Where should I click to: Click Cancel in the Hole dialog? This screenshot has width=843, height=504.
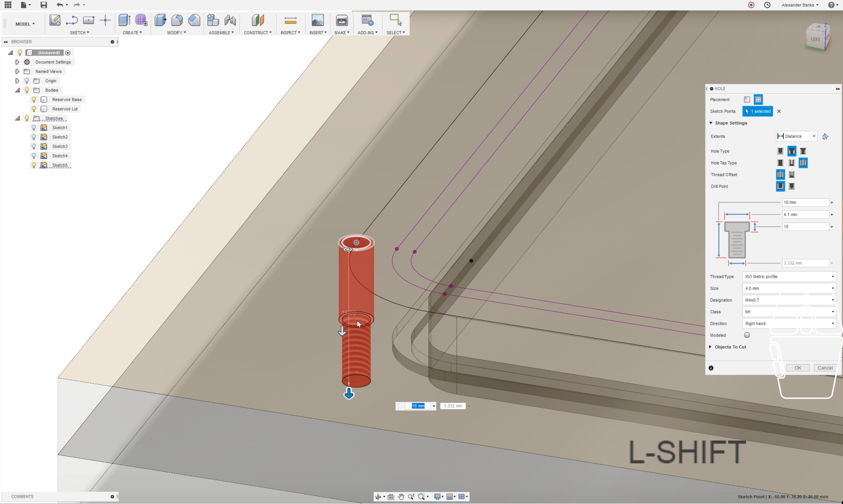tap(824, 368)
